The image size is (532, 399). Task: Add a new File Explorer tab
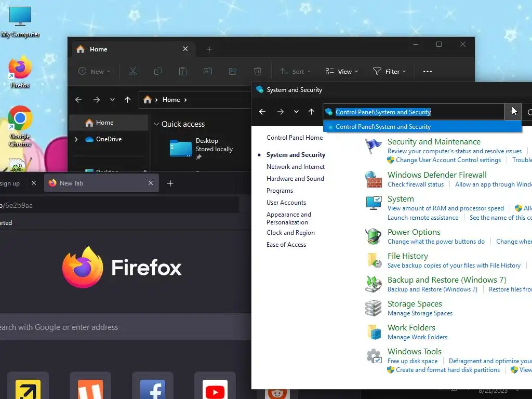tap(209, 49)
